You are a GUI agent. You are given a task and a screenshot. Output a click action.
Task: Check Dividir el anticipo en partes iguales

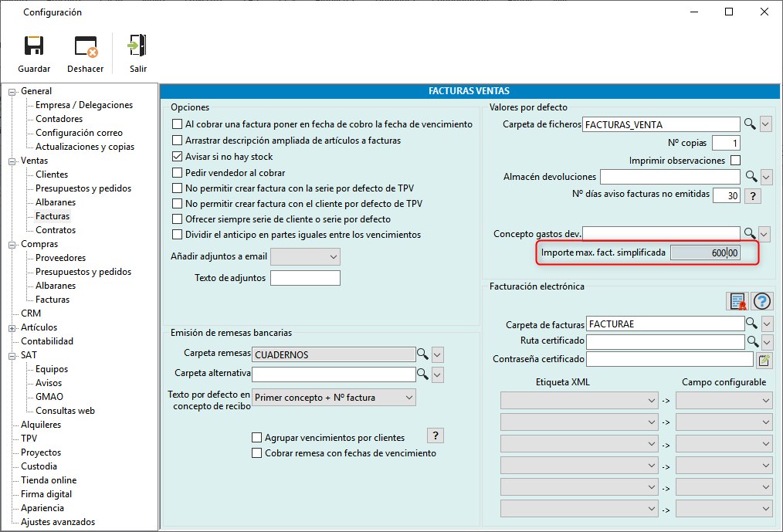click(178, 234)
